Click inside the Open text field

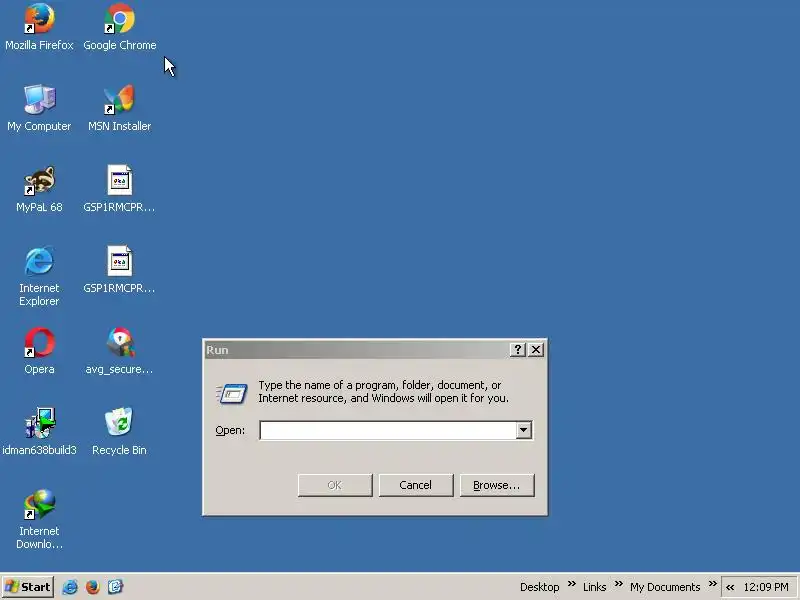click(x=388, y=430)
